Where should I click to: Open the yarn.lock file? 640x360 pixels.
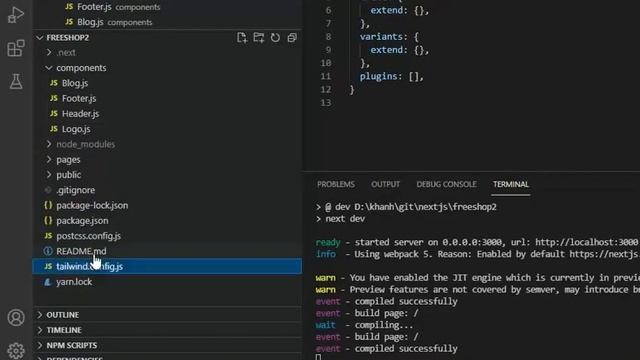[x=74, y=282]
